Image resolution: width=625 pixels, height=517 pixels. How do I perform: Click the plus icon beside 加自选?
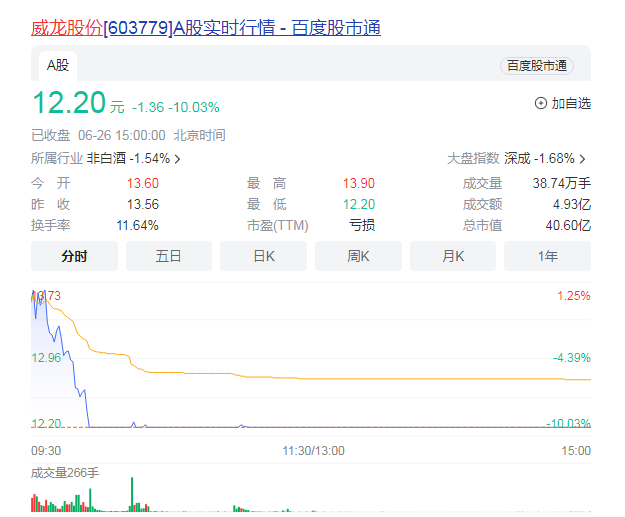(541, 103)
